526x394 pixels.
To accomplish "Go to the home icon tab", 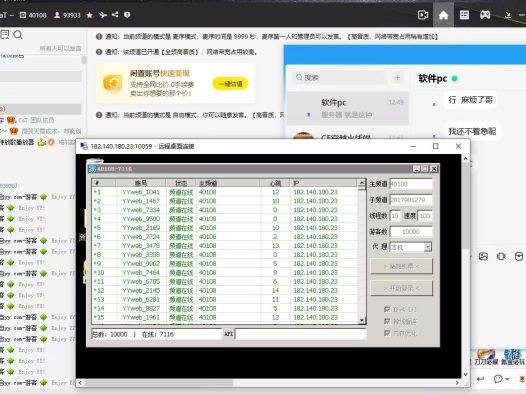I will [x=443, y=15].
